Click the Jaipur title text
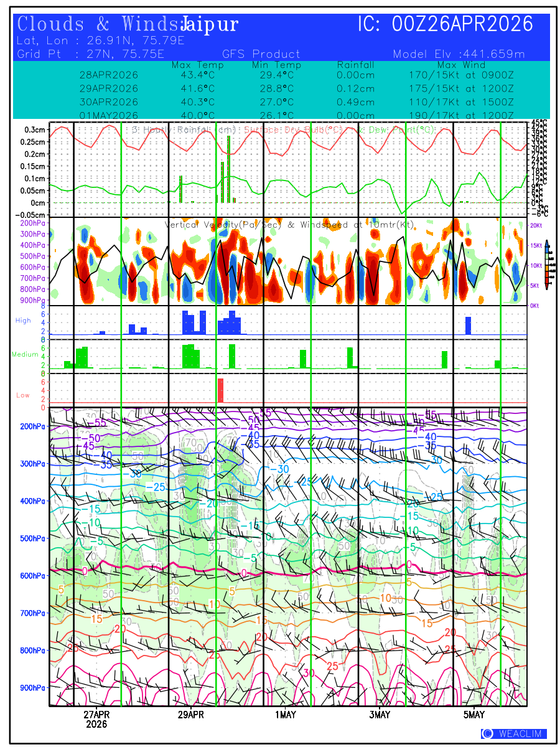Image resolution: width=560 pixels, height=747 pixels. click(x=210, y=24)
